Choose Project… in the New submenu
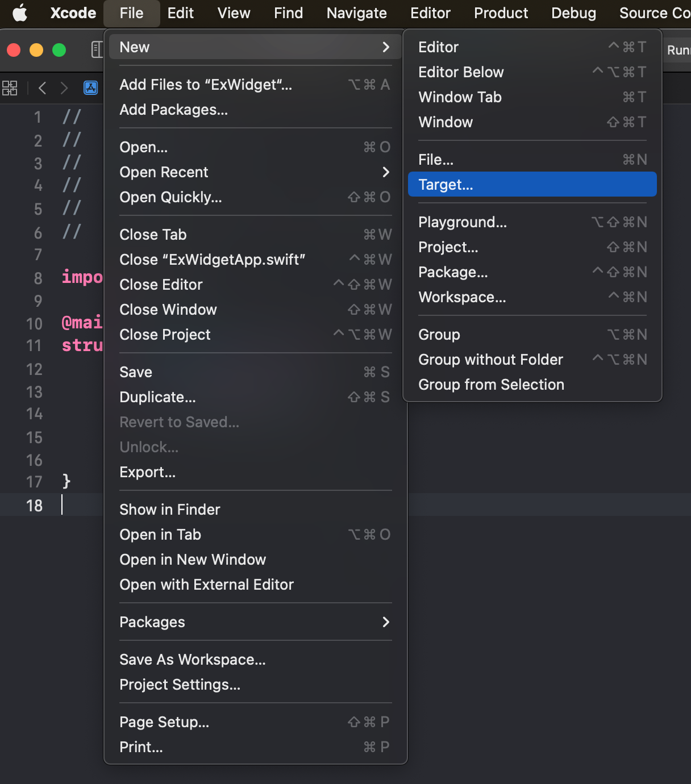The width and height of the screenshot is (691, 784). tap(532, 247)
